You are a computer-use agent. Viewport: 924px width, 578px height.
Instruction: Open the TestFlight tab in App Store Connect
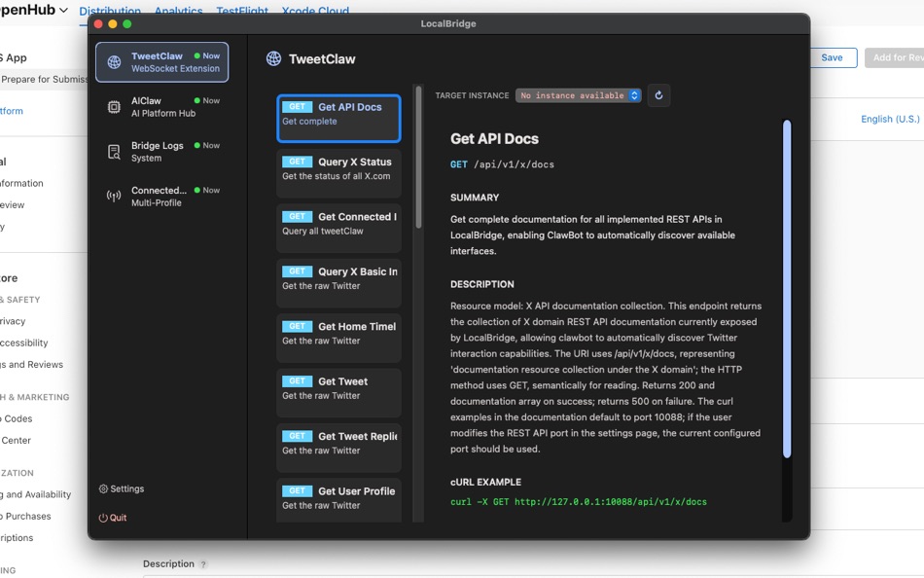[242, 10]
